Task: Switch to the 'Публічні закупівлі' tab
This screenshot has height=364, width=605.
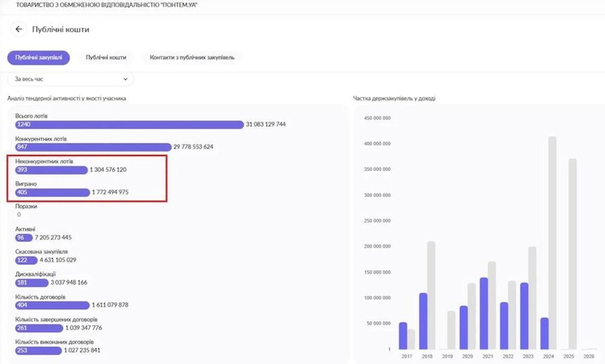Action: pos(39,58)
